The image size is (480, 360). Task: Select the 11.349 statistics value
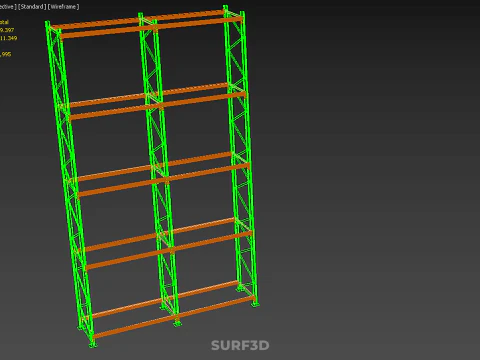click(x=9, y=38)
